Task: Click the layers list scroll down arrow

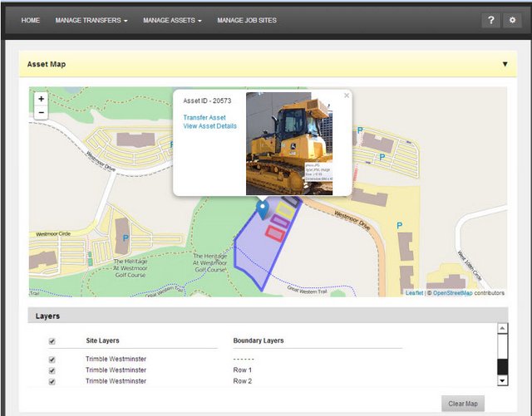Action: click(502, 381)
